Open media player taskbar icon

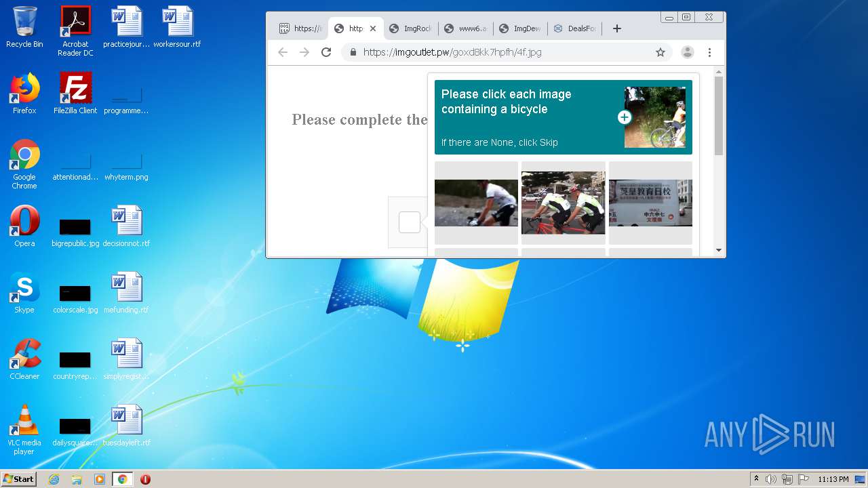[99, 479]
